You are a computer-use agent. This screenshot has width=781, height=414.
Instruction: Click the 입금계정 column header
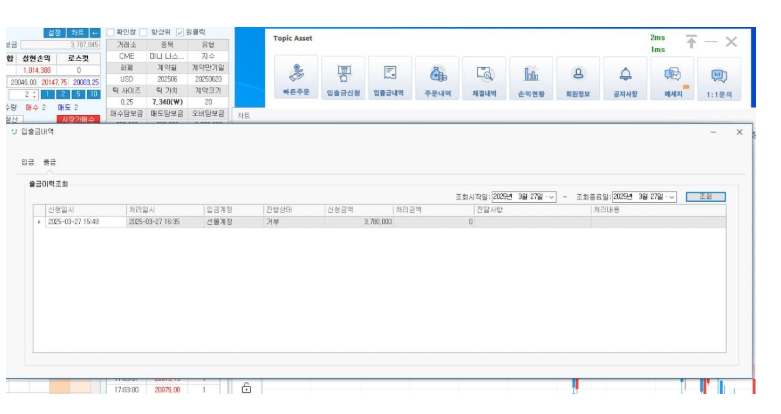(234, 210)
